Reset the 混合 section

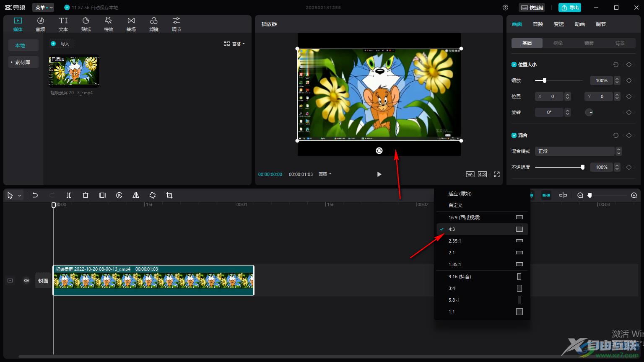(616, 135)
